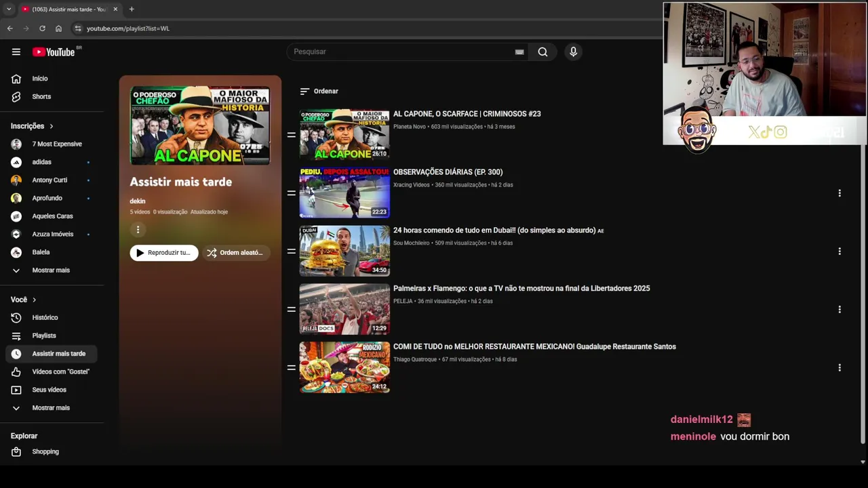Open restaurante mexicano video thumbnail
Screen dimensions: 868x488
point(344,367)
